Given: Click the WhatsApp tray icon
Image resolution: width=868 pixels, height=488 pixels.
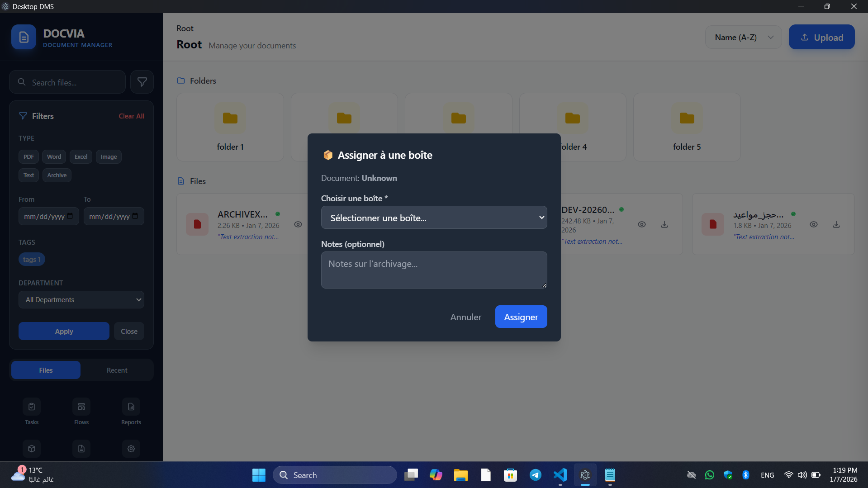Looking at the screenshot, I should [x=710, y=475].
